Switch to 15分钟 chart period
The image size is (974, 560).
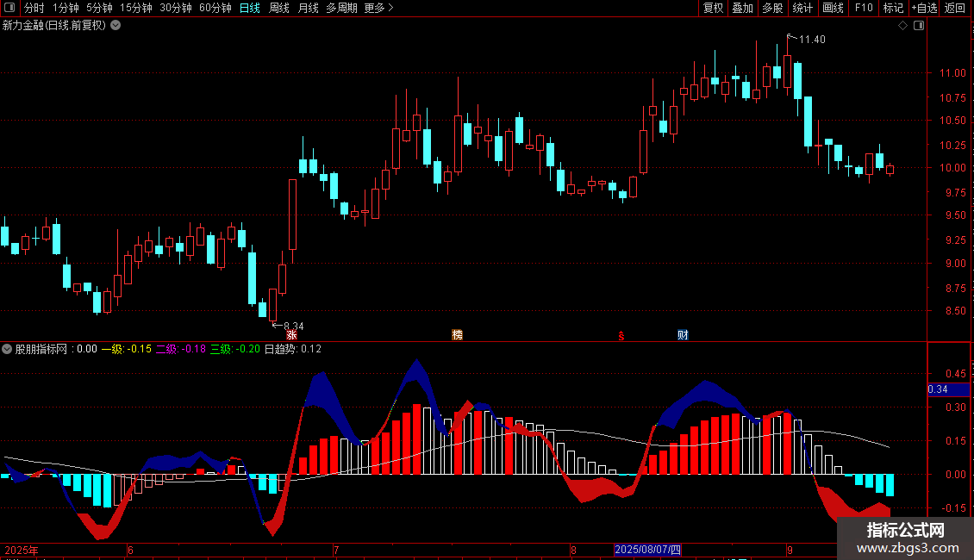(136, 8)
